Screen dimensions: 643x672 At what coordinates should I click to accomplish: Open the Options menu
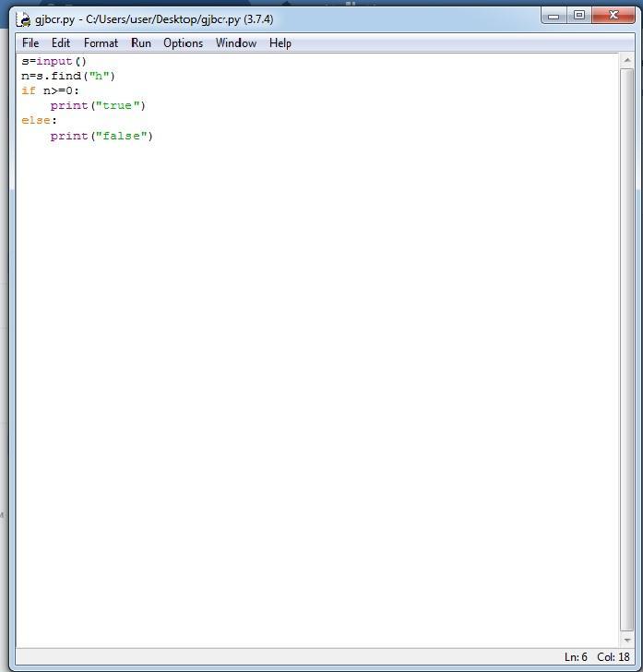tap(183, 43)
